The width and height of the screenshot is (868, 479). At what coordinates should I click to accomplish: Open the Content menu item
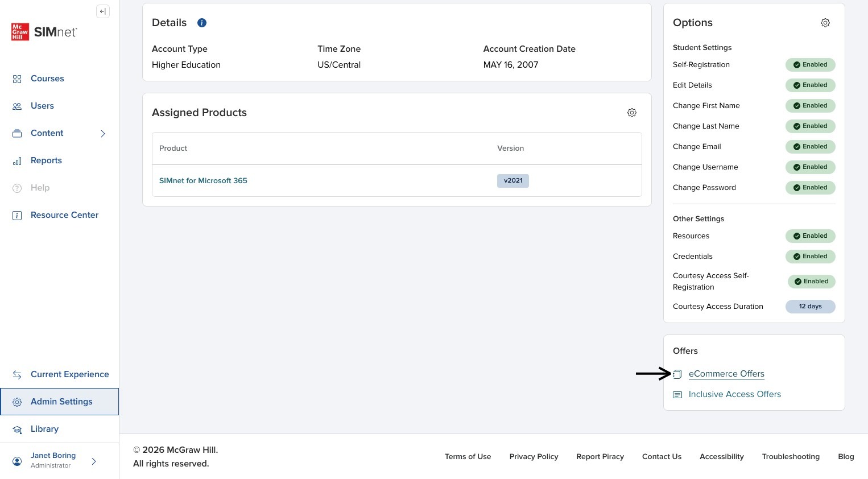(60, 133)
